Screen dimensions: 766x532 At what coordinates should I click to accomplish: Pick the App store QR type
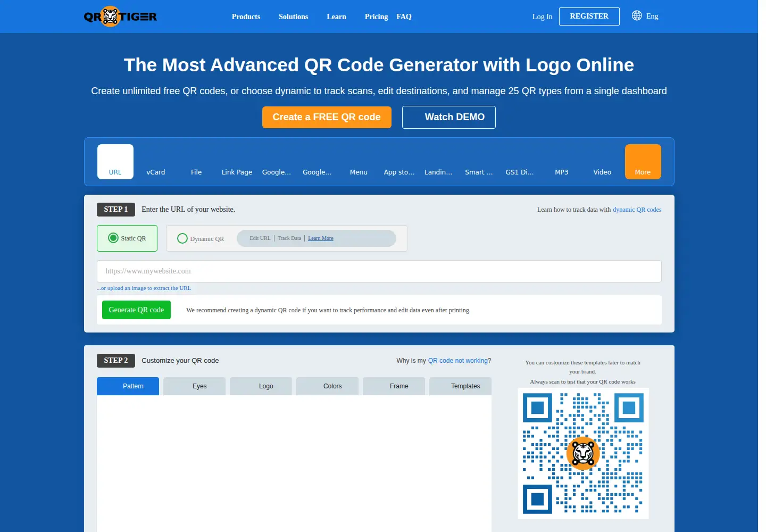click(399, 162)
